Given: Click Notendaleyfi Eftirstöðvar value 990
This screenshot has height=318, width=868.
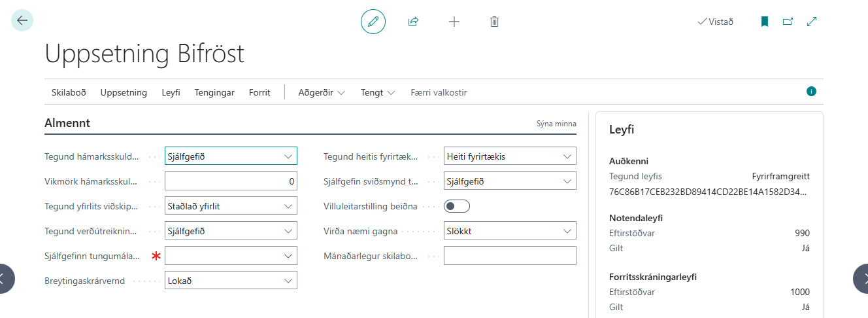Looking at the screenshot, I should coord(802,233).
